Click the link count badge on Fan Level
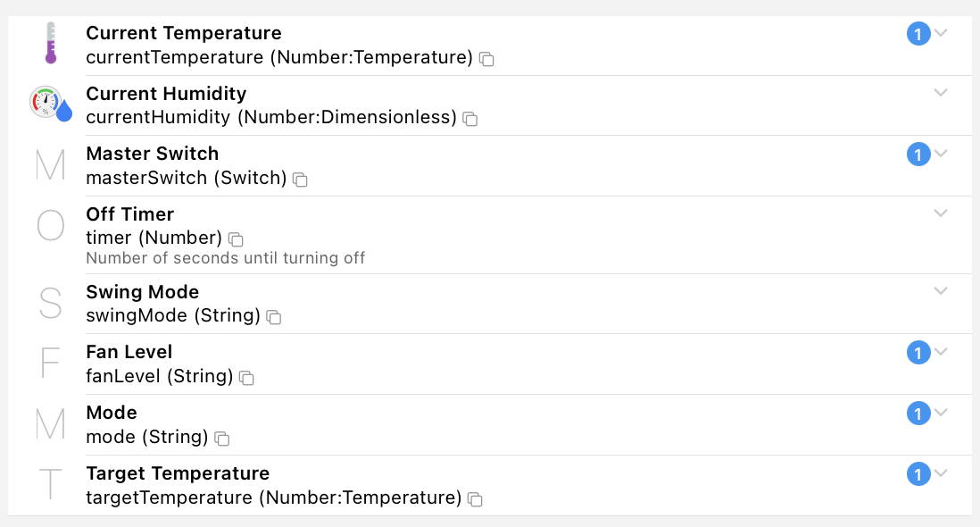Screen dimensions: 980x527 pos(918,354)
